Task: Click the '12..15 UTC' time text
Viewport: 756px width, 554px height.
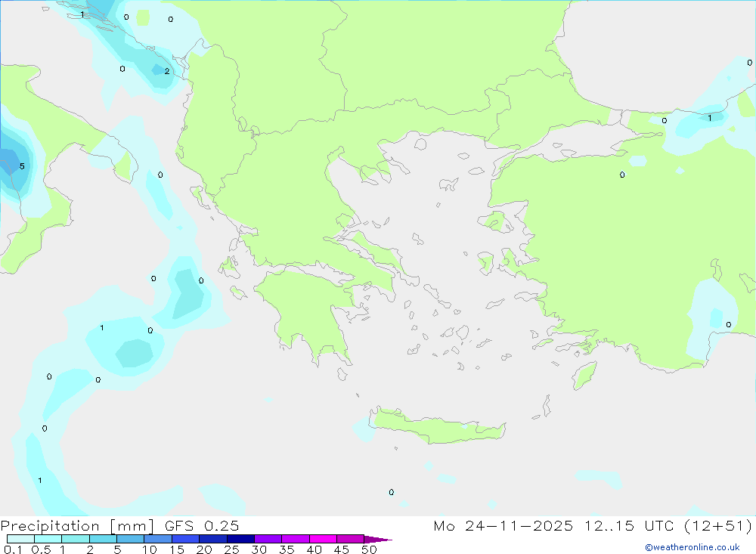Action: click(x=629, y=525)
